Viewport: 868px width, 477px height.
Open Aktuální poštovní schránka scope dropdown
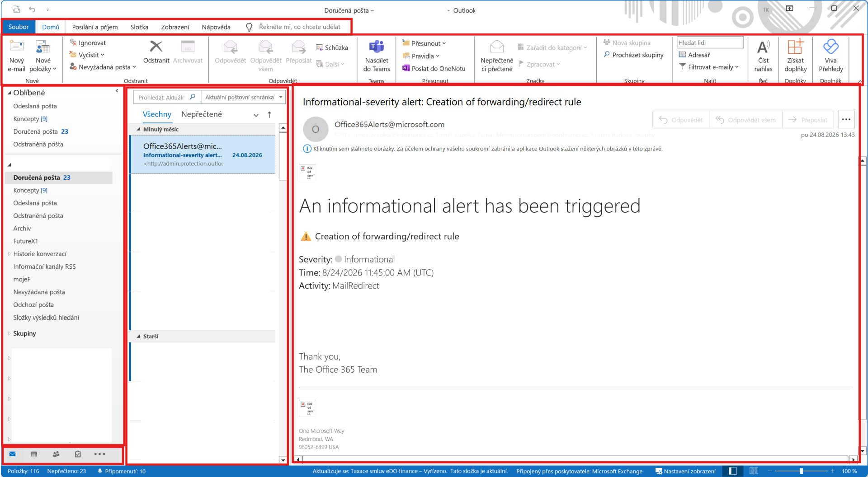tap(244, 97)
